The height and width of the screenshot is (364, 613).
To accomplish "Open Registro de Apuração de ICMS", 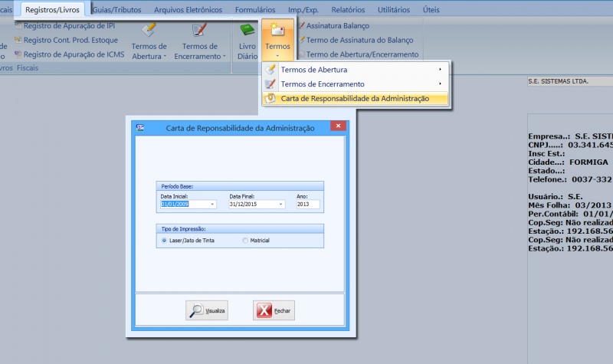I will pyautogui.click(x=73, y=54).
